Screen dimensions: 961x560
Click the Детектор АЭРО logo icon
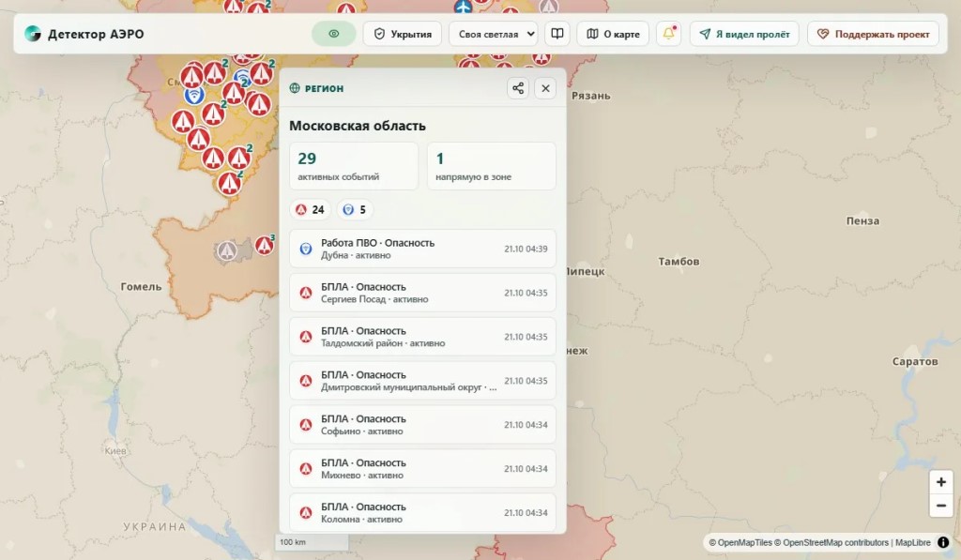33,34
